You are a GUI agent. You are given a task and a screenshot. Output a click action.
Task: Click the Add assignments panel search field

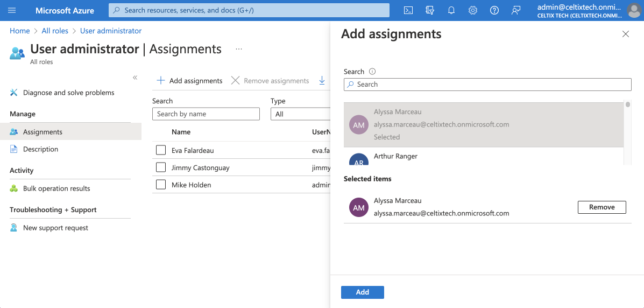(x=487, y=85)
